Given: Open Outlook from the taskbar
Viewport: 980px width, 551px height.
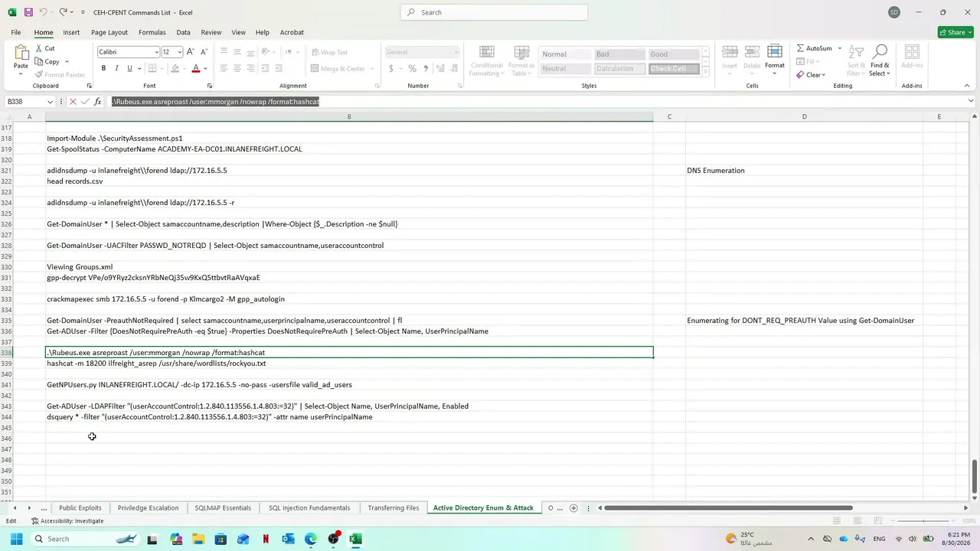Looking at the screenshot, I should [288, 539].
